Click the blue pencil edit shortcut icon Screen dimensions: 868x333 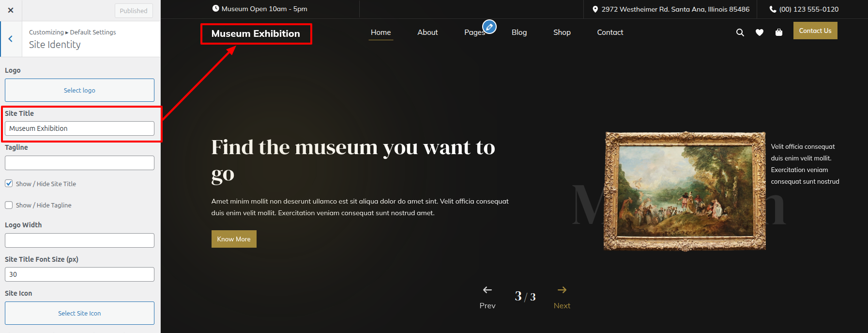click(489, 27)
